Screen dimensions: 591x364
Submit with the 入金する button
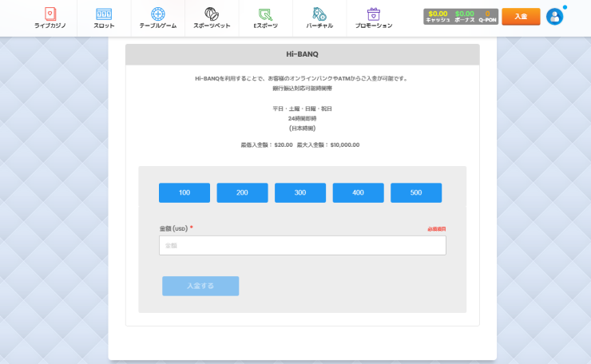(200, 286)
